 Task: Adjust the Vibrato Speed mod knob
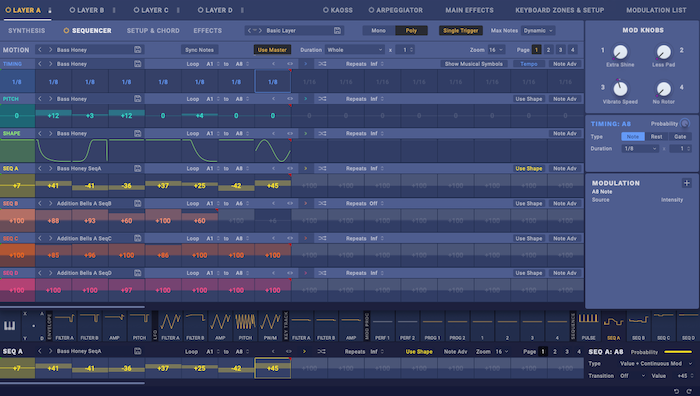pos(620,89)
